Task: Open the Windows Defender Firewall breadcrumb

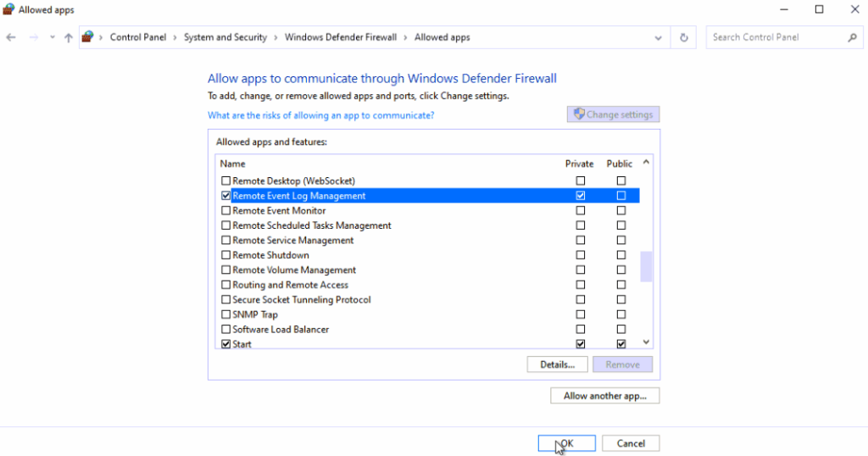Action: click(x=341, y=37)
